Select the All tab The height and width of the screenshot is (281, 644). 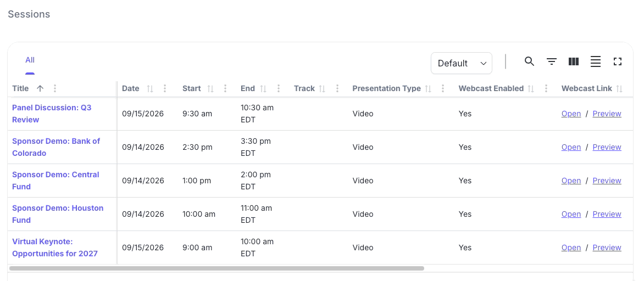pyautogui.click(x=30, y=60)
